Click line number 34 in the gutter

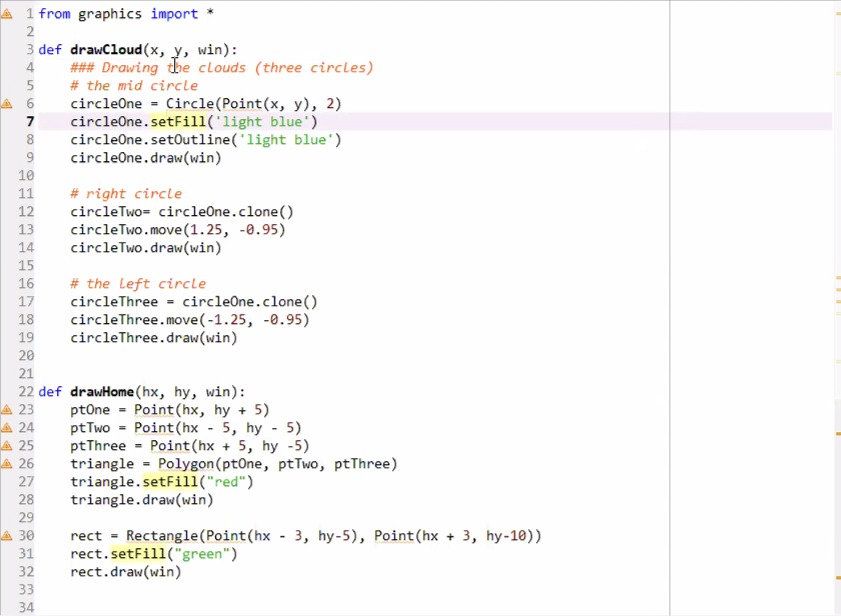tap(26, 607)
